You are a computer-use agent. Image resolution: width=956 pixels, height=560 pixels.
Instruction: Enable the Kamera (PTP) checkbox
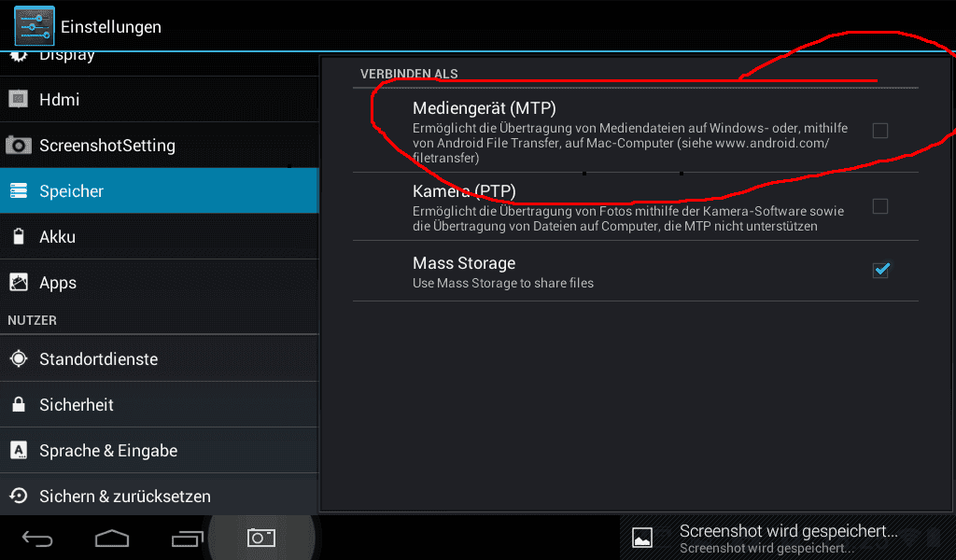879,206
